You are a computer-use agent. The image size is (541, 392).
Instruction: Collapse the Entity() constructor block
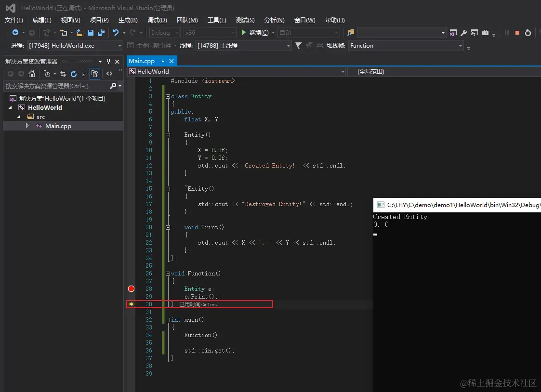168,135
